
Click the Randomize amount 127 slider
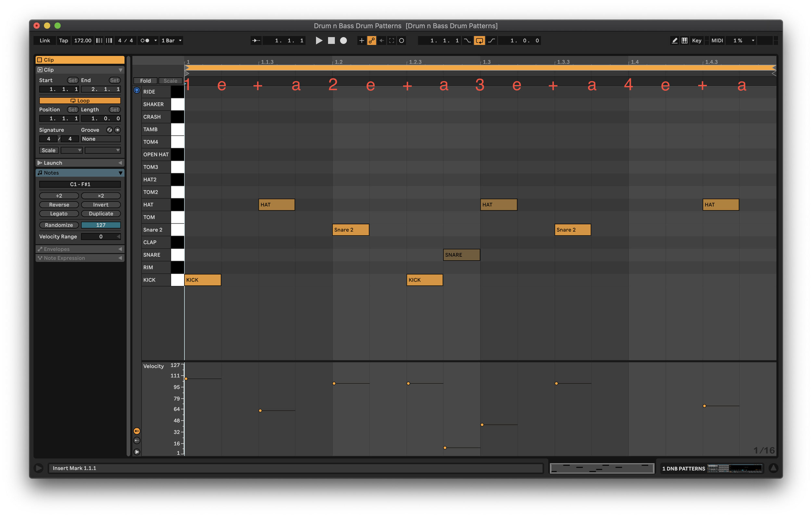[101, 225]
